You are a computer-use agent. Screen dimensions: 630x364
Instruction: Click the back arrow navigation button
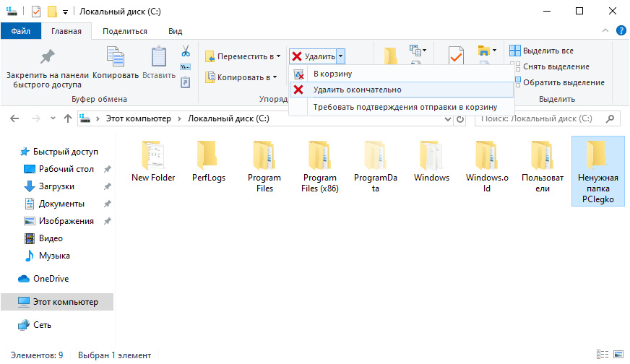pyautogui.click(x=16, y=118)
